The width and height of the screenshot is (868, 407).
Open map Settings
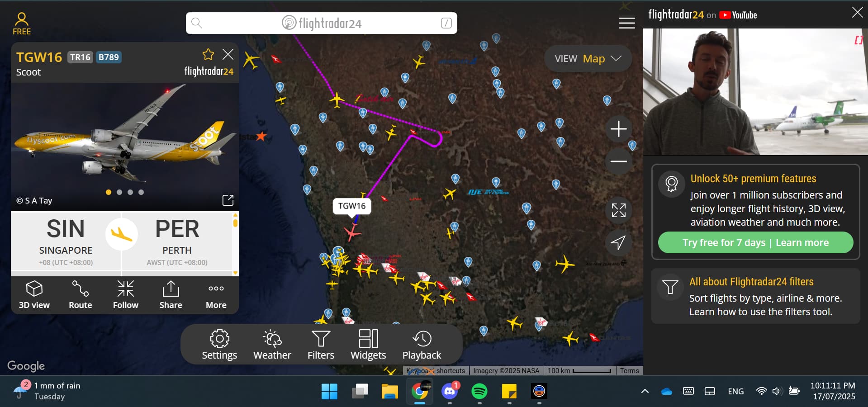coord(219,345)
